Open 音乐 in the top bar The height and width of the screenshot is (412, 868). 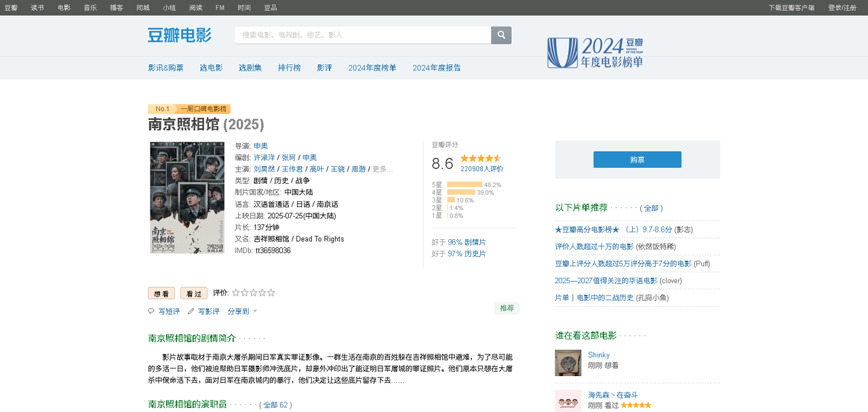point(90,7)
